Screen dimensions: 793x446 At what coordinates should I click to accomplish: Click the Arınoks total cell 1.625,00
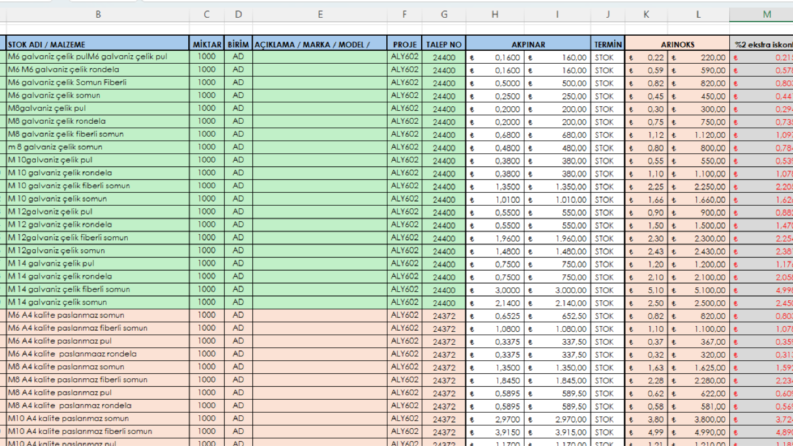coord(698,367)
